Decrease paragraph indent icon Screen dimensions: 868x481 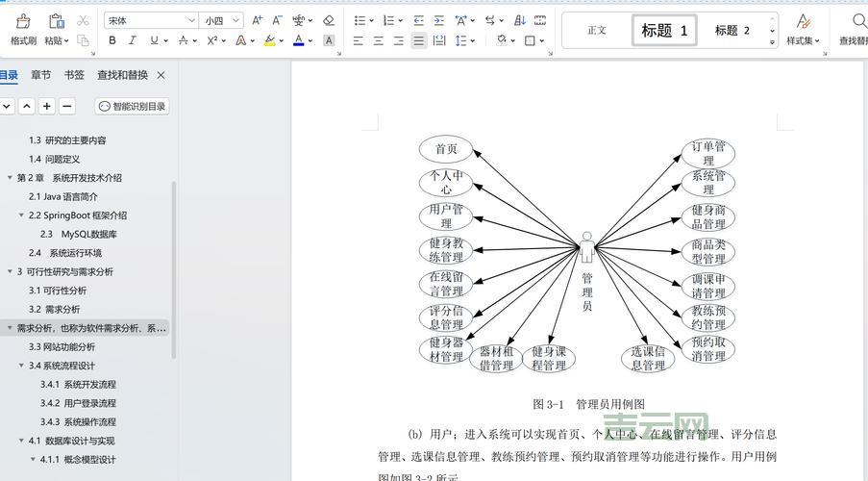pyautogui.click(x=419, y=20)
